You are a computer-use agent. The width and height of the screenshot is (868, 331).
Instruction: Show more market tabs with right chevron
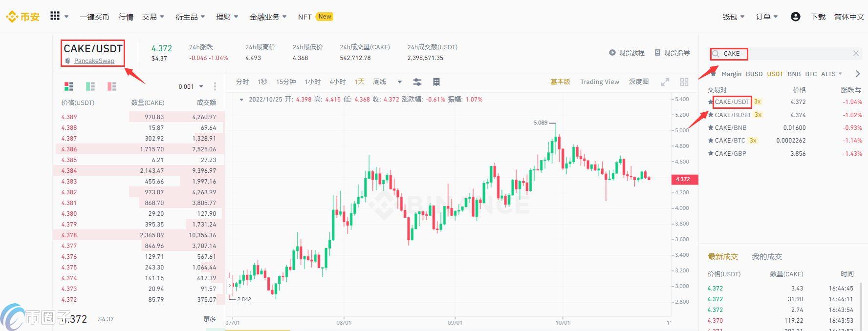(857, 74)
